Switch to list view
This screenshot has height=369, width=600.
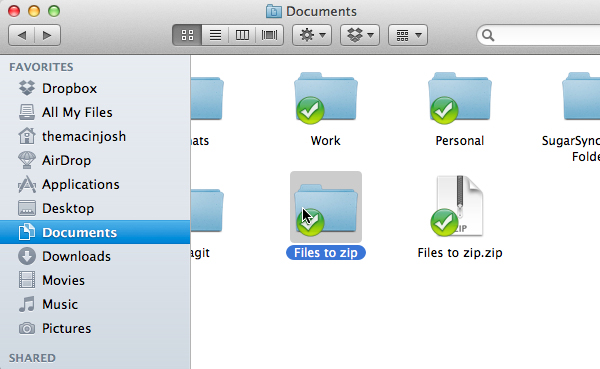[x=215, y=35]
